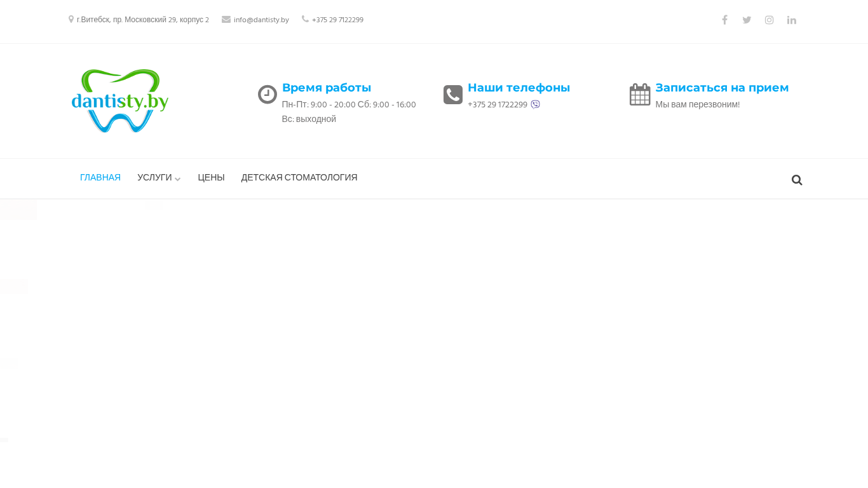The height and width of the screenshot is (488, 868).
Task: Open the Цены menu item
Action: point(211,177)
